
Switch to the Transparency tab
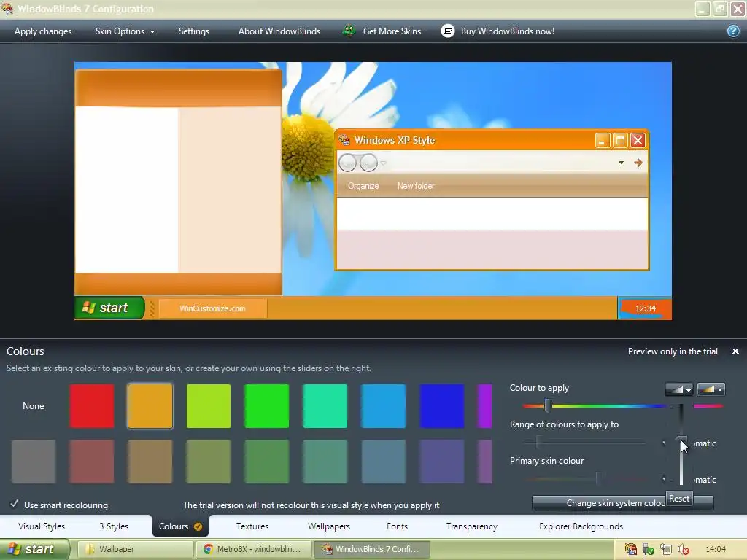472,526
